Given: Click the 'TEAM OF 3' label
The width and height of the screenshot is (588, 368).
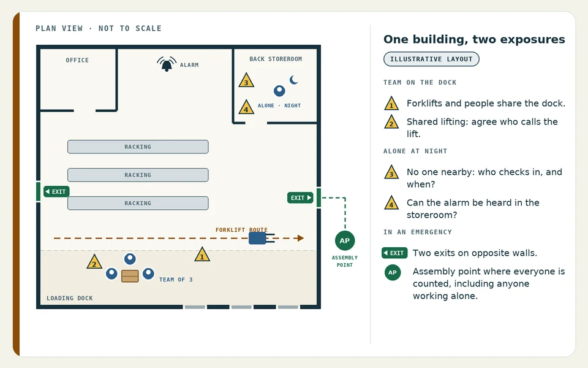Looking at the screenshot, I should pos(176,280).
